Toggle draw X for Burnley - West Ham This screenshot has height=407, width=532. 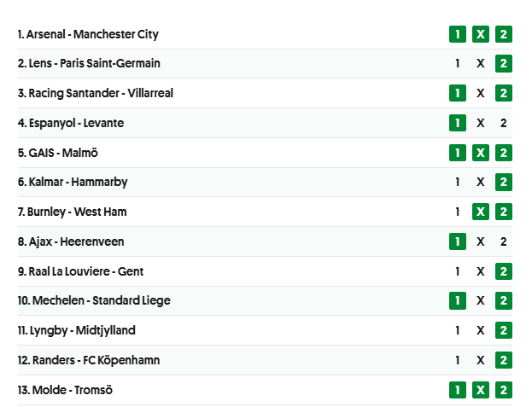481,212
